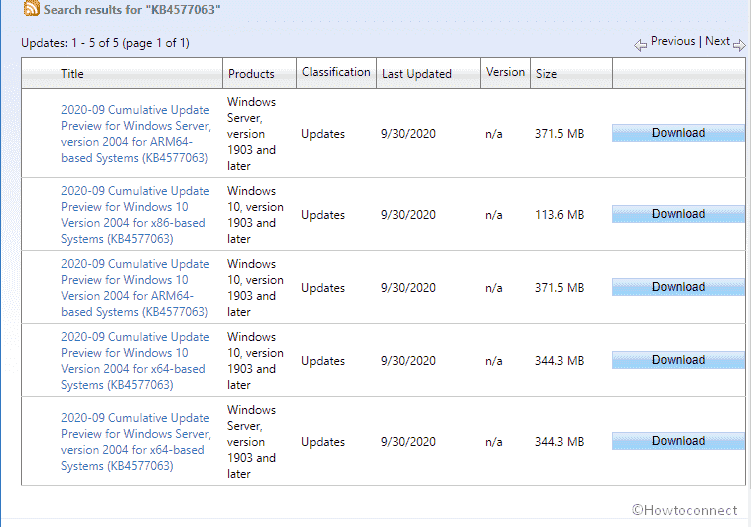This screenshot has width=751, height=527.
Task: Sort results by Products column header
Action: click(x=251, y=73)
